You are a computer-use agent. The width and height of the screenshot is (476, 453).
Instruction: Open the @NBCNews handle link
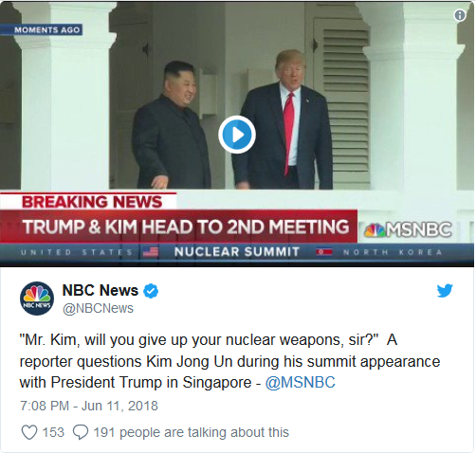click(x=98, y=309)
